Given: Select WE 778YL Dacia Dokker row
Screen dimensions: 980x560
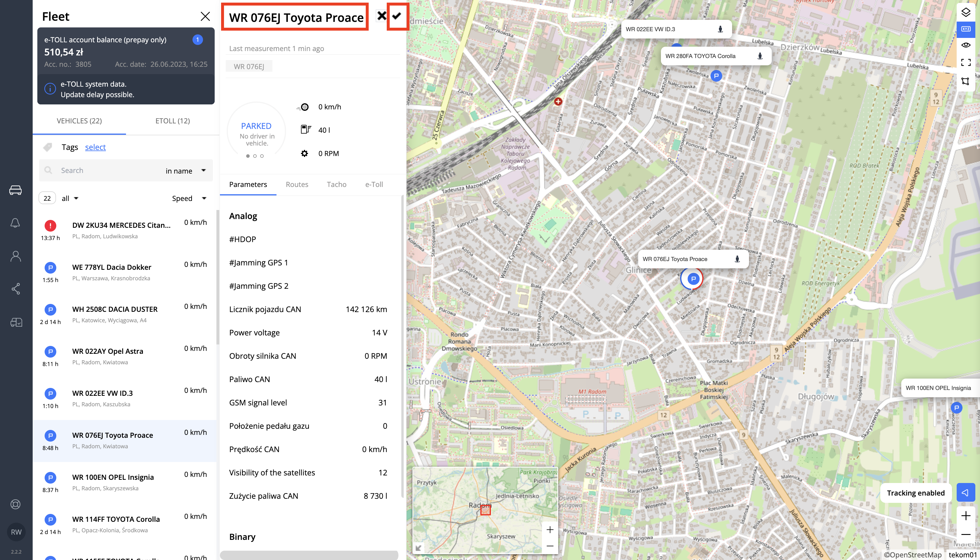Looking at the screenshot, I should click(125, 273).
